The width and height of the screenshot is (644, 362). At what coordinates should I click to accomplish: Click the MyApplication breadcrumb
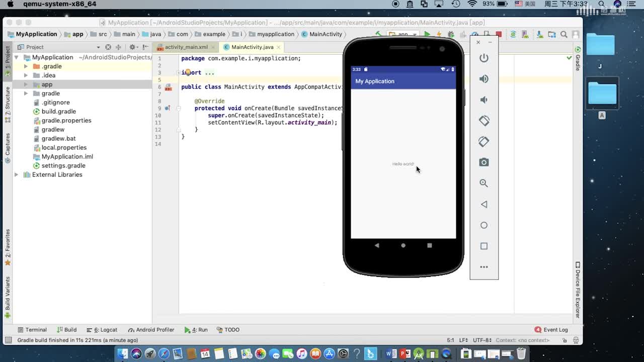(x=32, y=34)
